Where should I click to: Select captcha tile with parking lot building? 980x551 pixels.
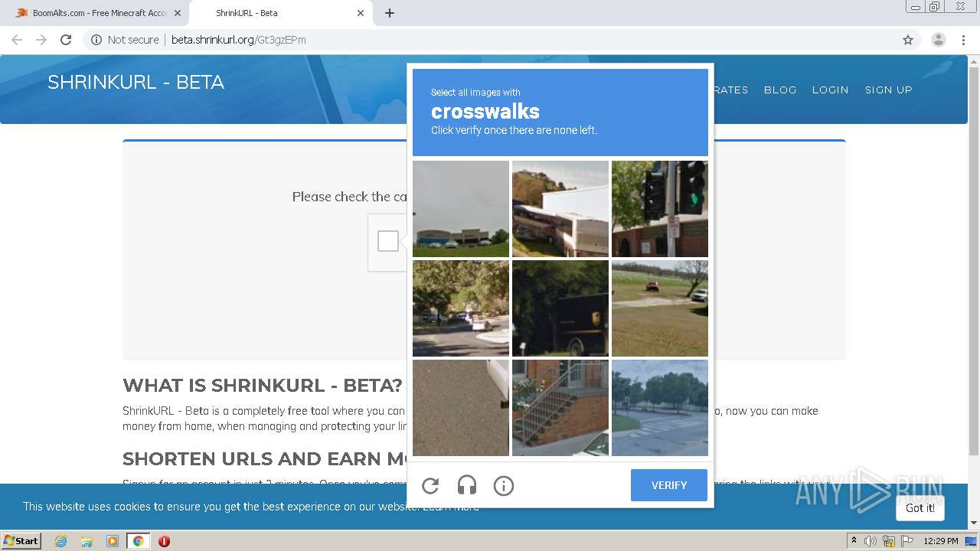[x=461, y=209]
